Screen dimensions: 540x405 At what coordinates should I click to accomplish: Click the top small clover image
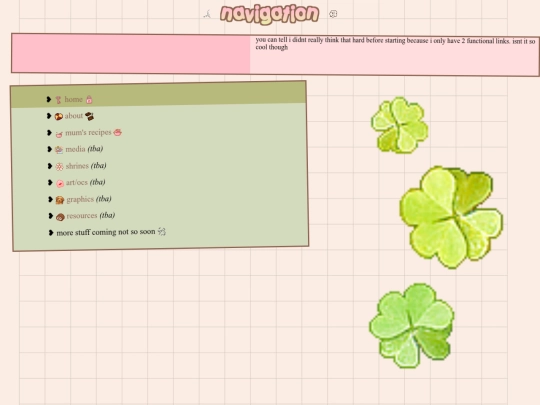pyautogui.click(x=399, y=125)
